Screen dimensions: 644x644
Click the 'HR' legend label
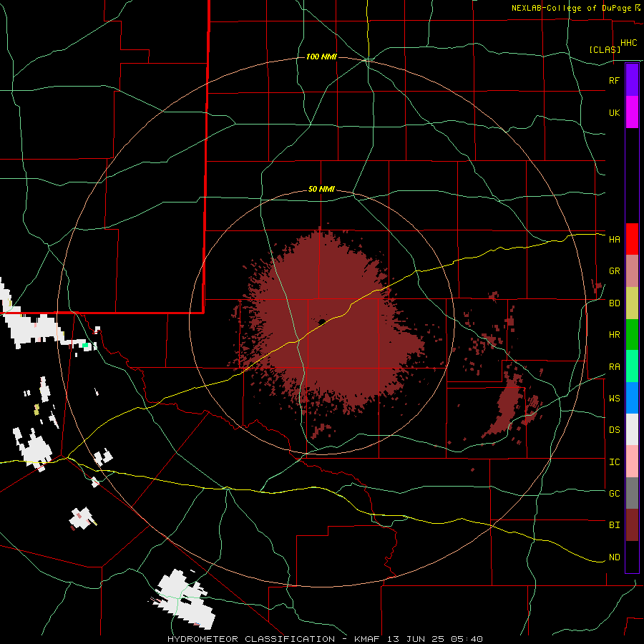[614, 335]
